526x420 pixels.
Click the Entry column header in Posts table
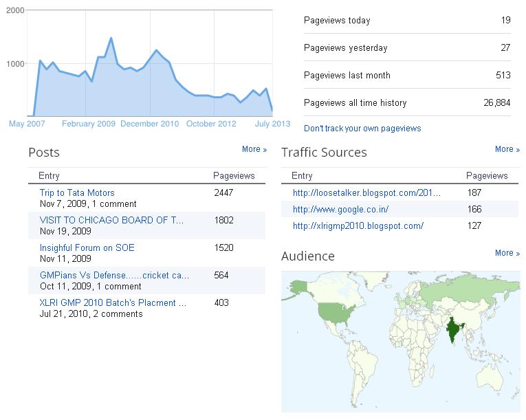click(x=49, y=175)
